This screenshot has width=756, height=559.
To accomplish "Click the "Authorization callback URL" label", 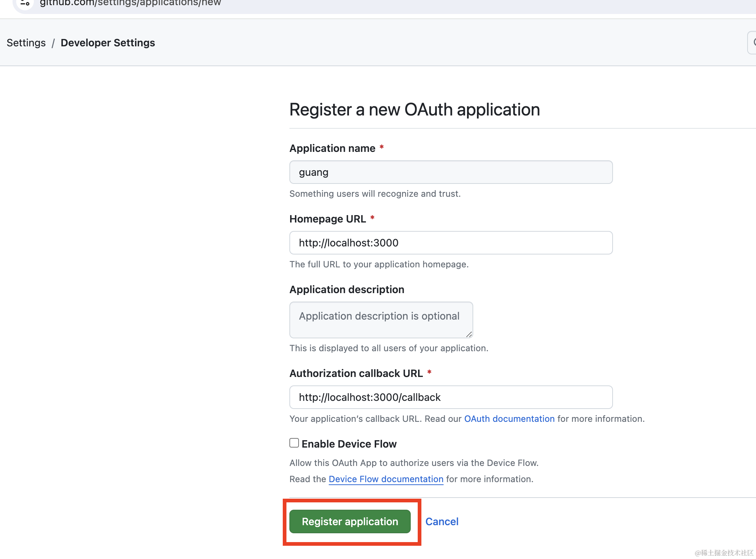I will [x=356, y=373].
